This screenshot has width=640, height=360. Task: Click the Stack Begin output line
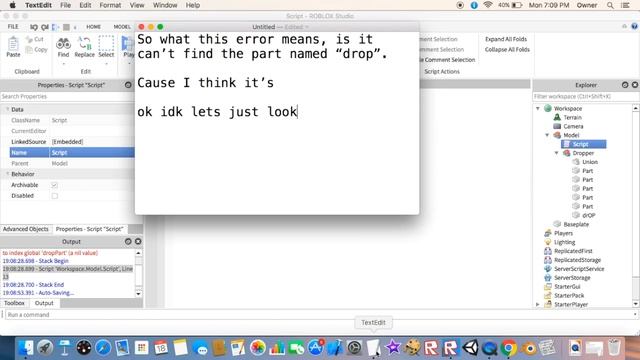point(36,261)
